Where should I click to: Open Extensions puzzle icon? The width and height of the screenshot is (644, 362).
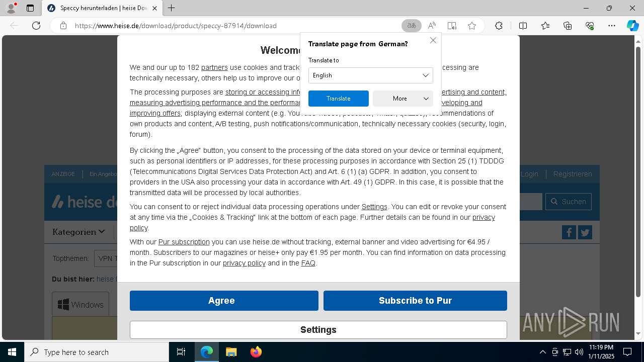pos(499,26)
